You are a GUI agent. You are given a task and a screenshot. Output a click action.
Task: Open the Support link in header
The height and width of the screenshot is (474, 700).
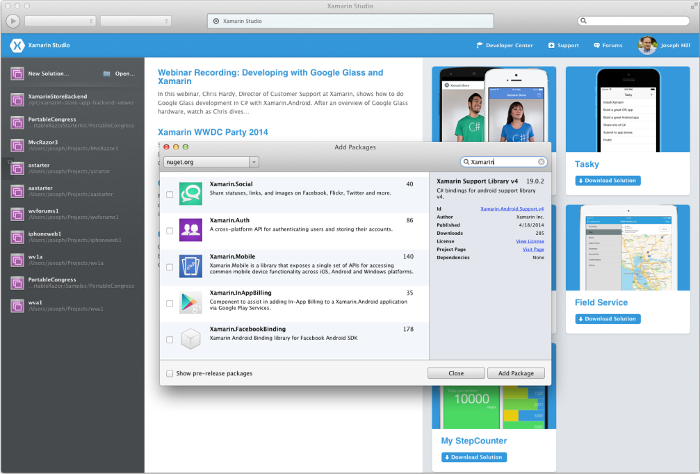coord(568,45)
